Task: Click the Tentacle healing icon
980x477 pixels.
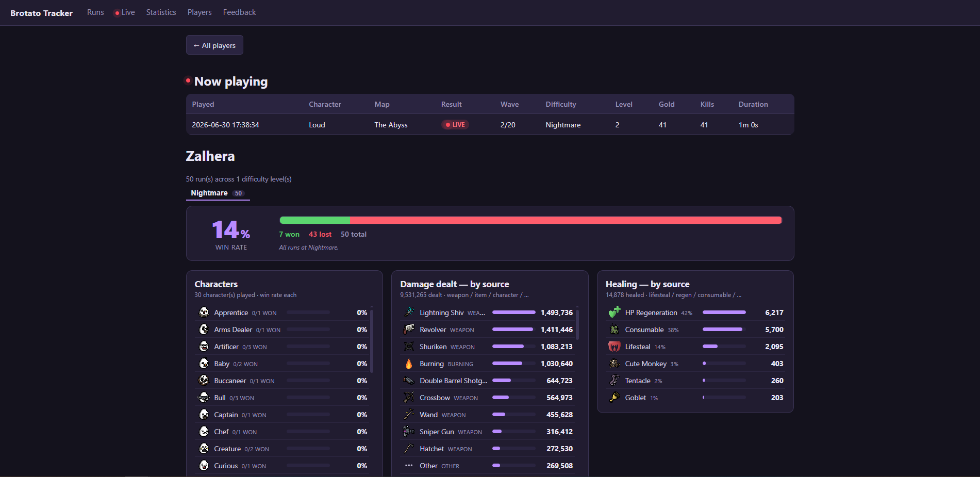Action: (614, 380)
